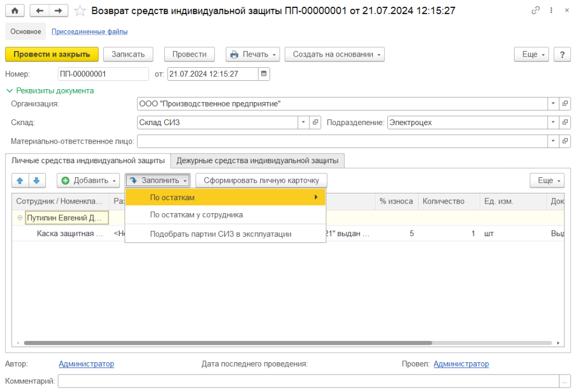Expand the Склад dropdown list
This screenshot has height=392, width=574.
(x=303, y=122)
